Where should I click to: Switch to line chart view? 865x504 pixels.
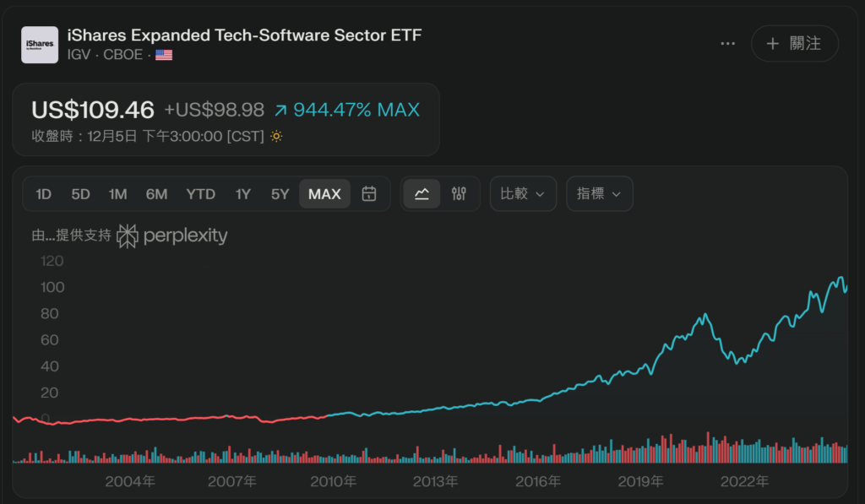point(422,194)
